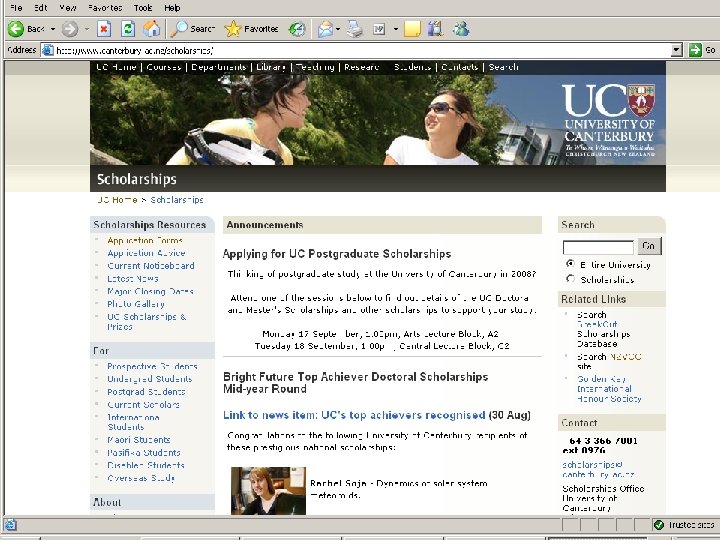Viewport: 720px width, 540px height.
Task: Stop page loading with the red X icon
Action: (104, 29)
